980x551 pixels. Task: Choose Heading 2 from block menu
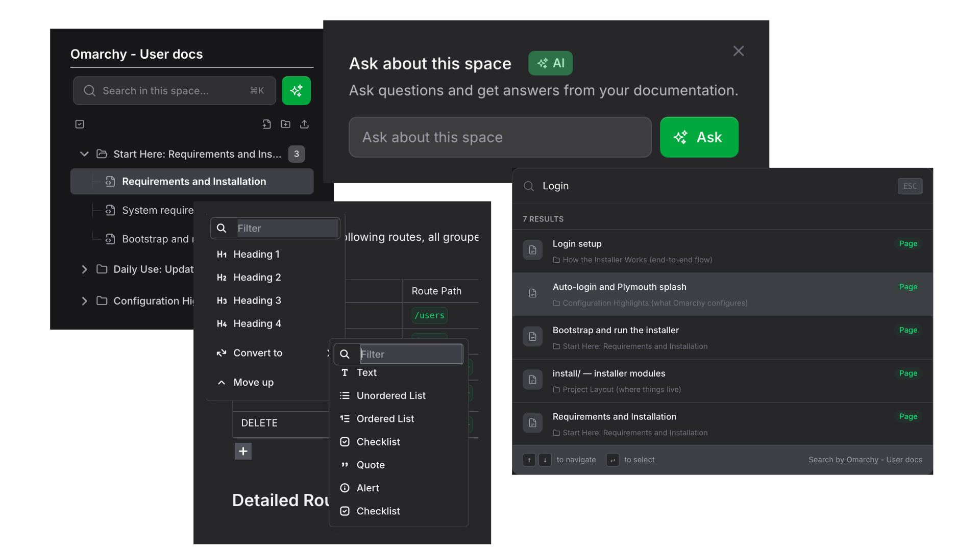click(x=257, y=278)
